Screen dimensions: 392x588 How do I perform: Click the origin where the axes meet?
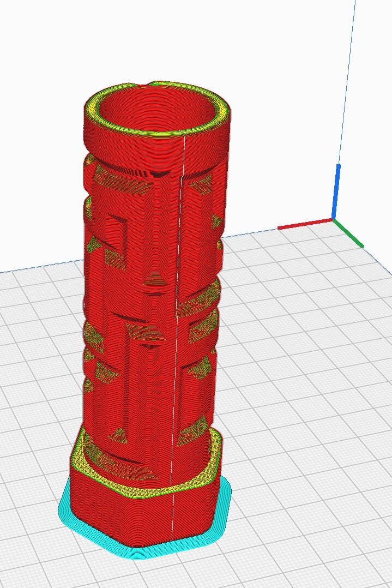click(x=333, y=220)
